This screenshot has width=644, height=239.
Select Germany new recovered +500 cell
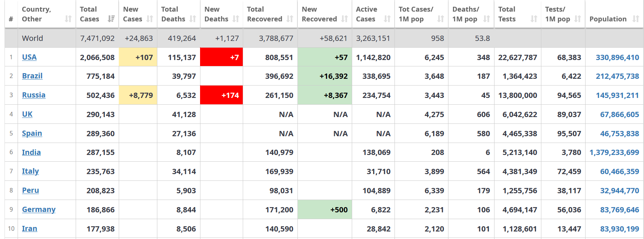(325, 209)
